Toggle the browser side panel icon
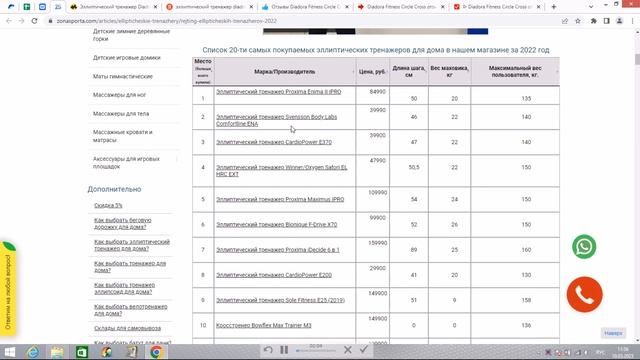640x360 pixels. [607, 21]
